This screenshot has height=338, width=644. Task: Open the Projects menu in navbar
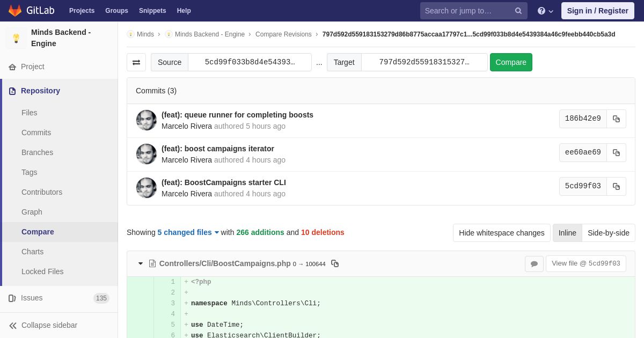[x=82, y=11]
